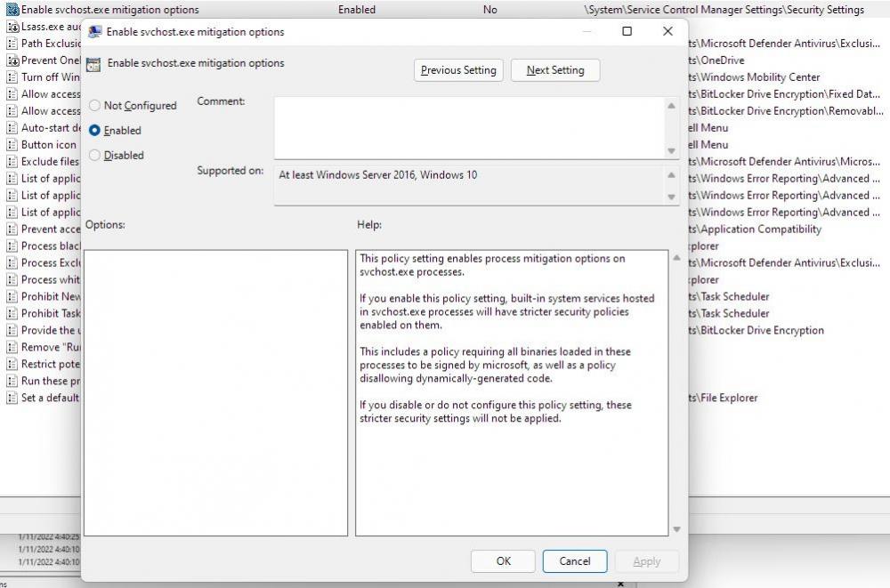Select the Not Configured radio button
The width and height of the screenshot is (890, 588).
tap(95, 105)
